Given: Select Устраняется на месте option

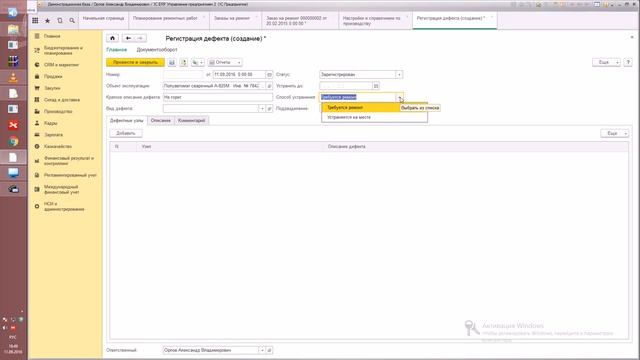Looking at the screenshot, I should tap(374, 117).
